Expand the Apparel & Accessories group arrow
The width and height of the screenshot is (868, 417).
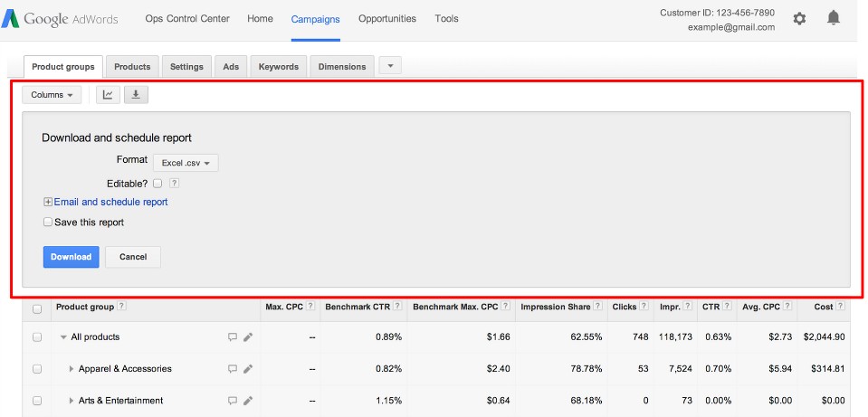point(72,369)
